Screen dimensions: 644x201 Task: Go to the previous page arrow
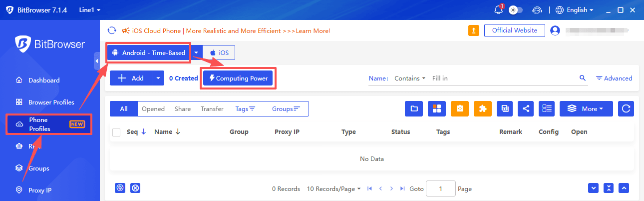(x=380, y=188)
